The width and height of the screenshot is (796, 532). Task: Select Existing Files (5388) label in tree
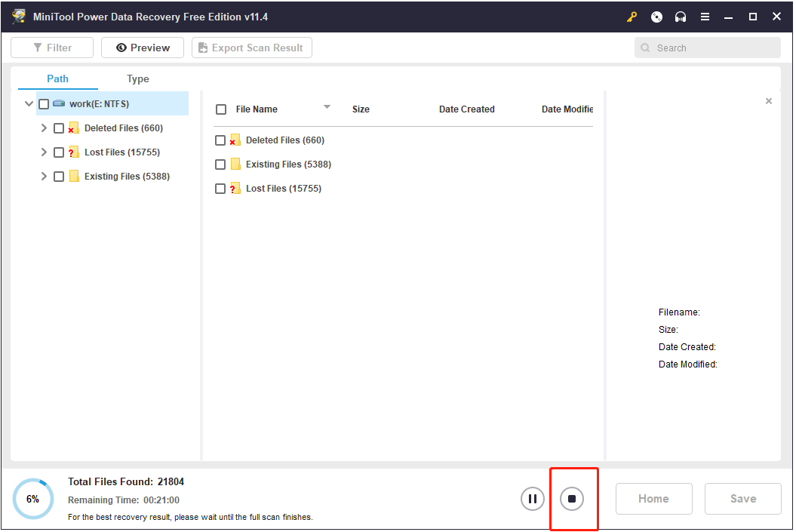pyautogui.click(x=127, y=176)
